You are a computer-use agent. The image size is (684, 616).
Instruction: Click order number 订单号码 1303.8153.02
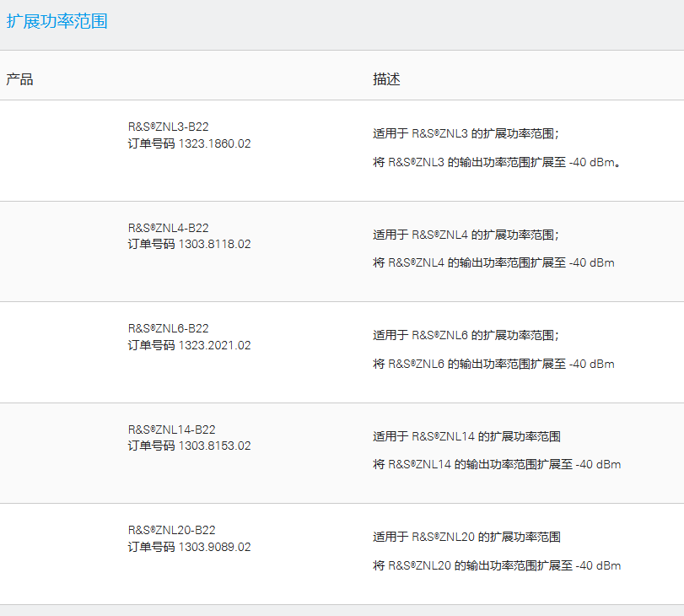point(189,446)
